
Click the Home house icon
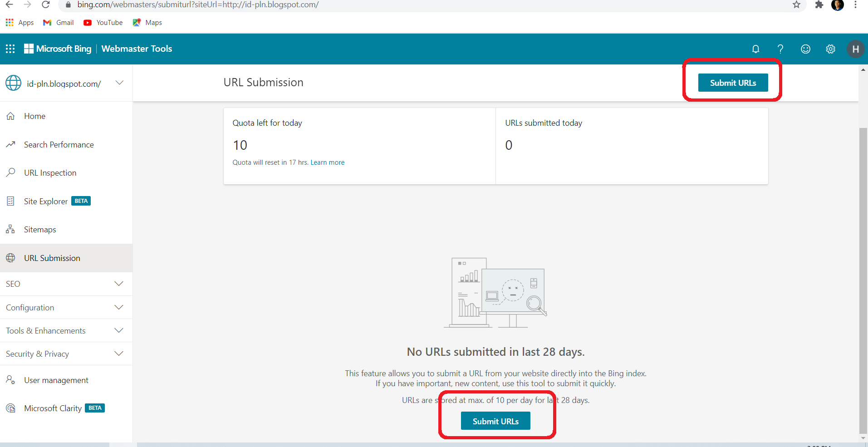pos(10,116)
